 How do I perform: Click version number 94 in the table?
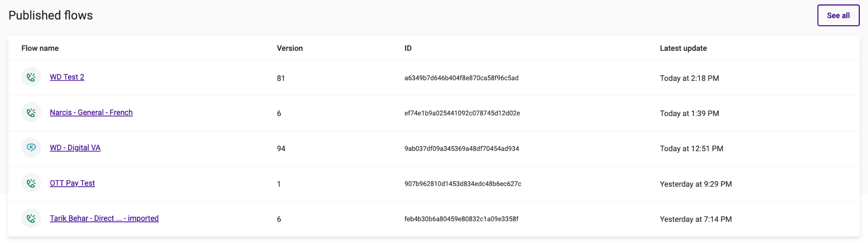281,149
